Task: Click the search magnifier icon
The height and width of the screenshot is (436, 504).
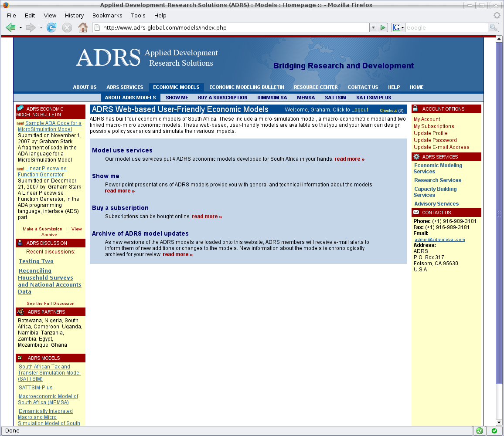Action: 493,27
